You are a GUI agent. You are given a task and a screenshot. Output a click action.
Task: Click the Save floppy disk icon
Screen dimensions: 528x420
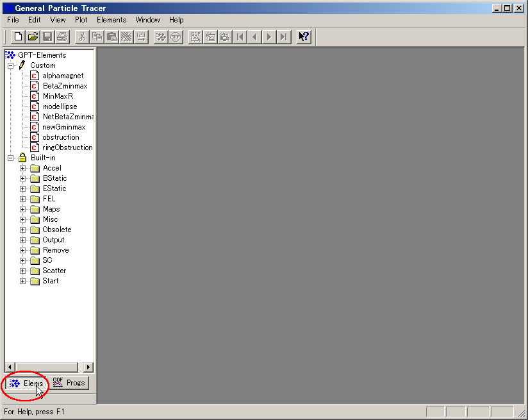tap(48, 37)
